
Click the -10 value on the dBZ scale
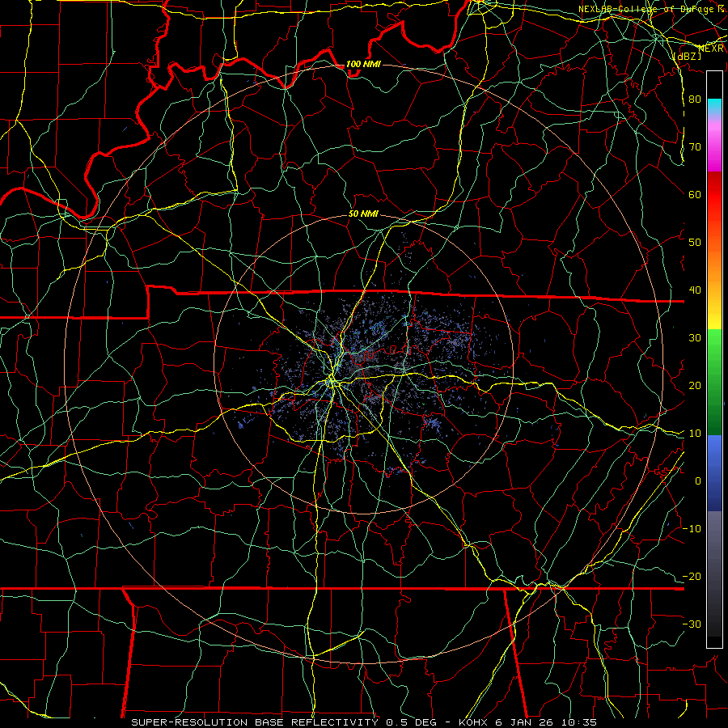(692, 529)
